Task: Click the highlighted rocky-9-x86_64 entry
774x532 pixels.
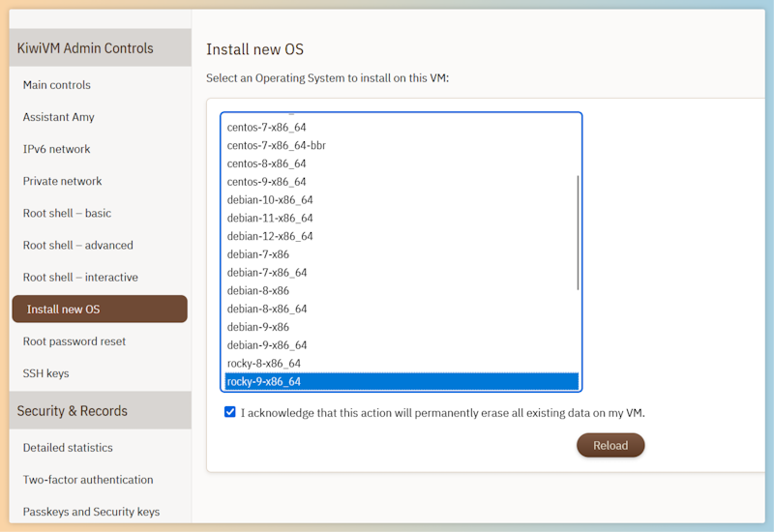Action: click(x=401, y=381)
